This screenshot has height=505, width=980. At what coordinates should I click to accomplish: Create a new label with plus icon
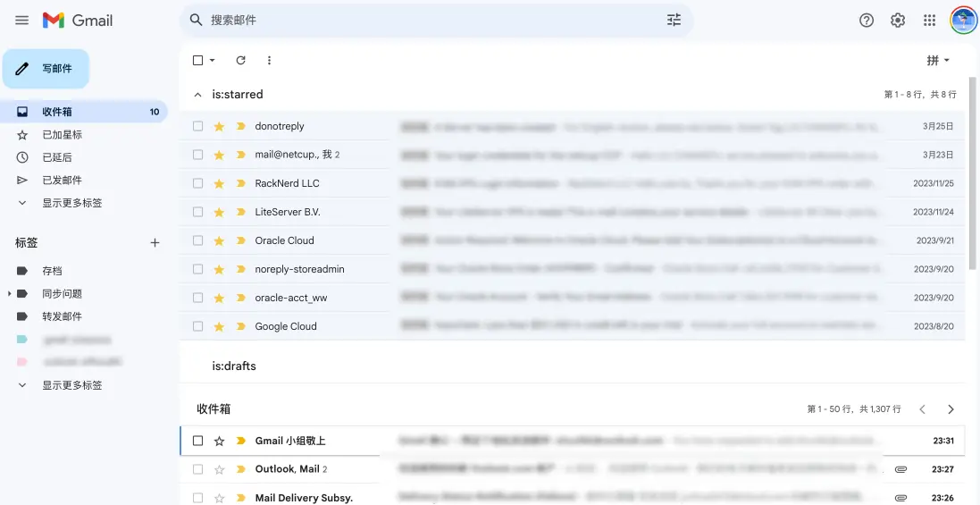[155, 242]
